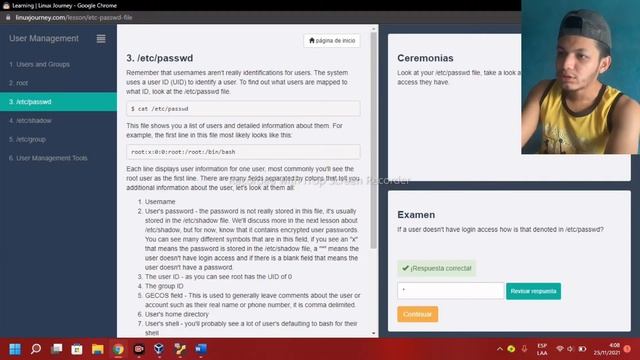
Task: Open lesson 2. root
Action: pos(18,83)
